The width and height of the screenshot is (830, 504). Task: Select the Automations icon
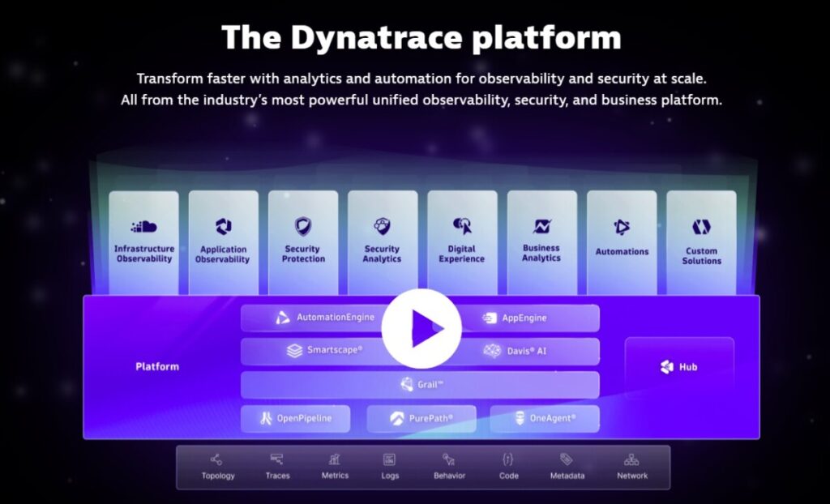(621, 224)
